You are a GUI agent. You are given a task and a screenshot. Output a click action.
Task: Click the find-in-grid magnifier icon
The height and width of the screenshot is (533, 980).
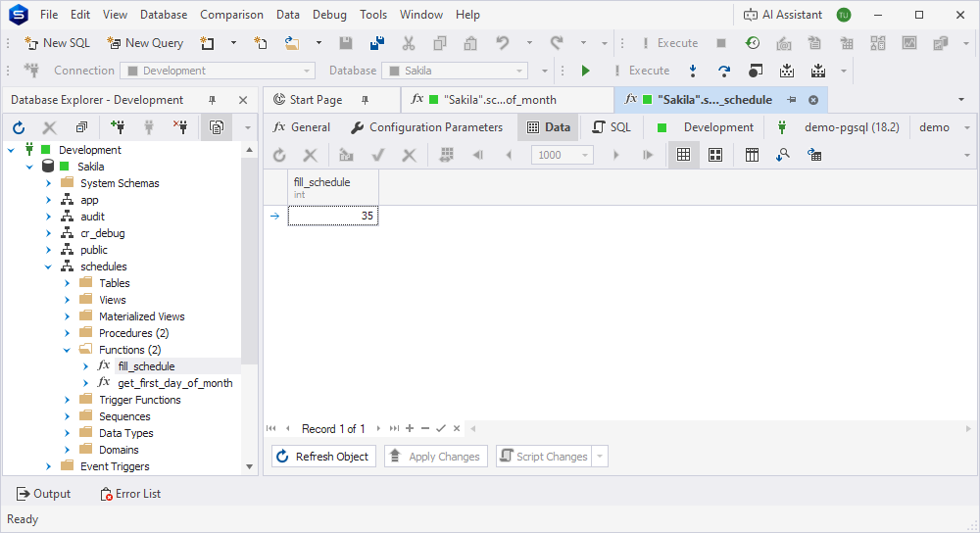click(783, 155)
